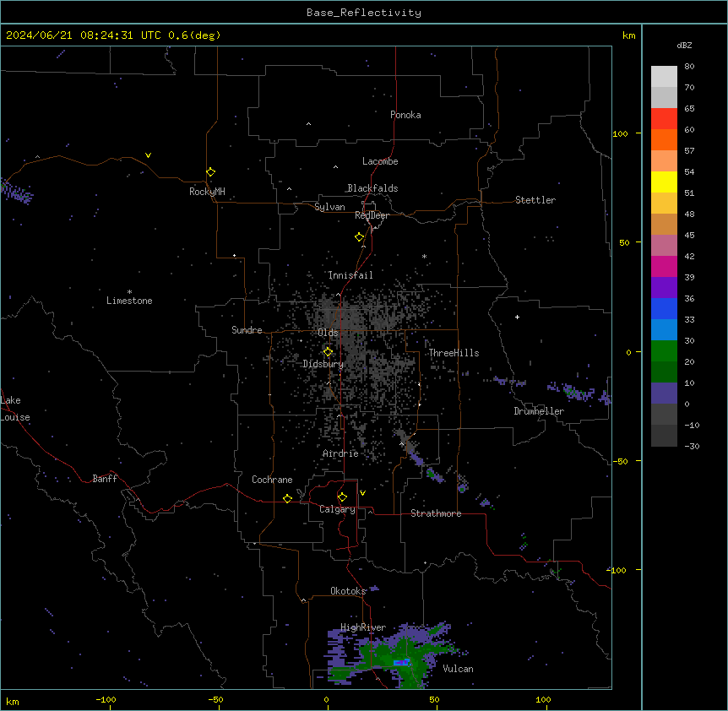728x711 pixels.
Task: Click the Didsbury label
Action: 323,364
